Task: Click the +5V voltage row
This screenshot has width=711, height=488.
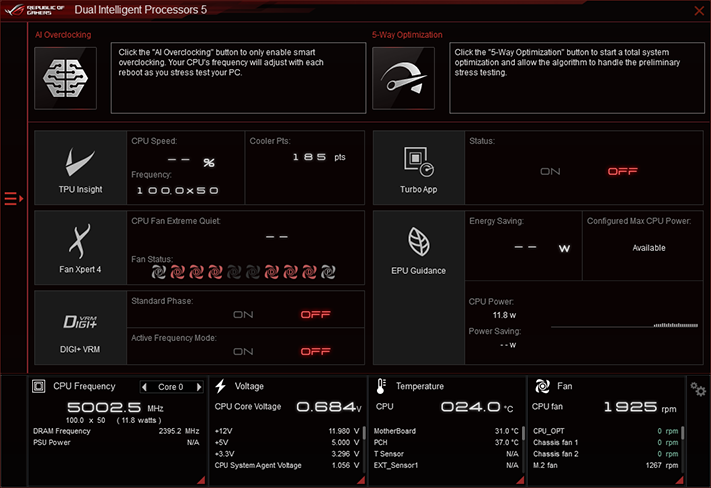Action: click(x=287, y=442)
